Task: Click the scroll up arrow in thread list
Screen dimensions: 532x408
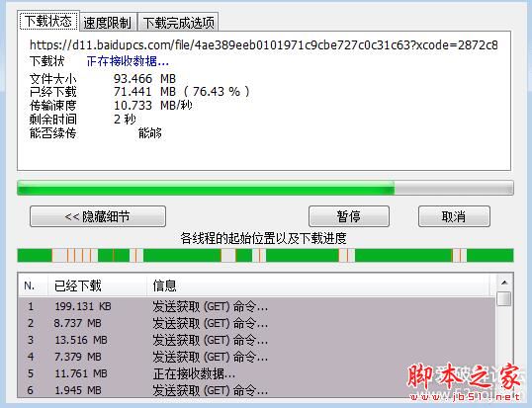Action: pos(504,282)
